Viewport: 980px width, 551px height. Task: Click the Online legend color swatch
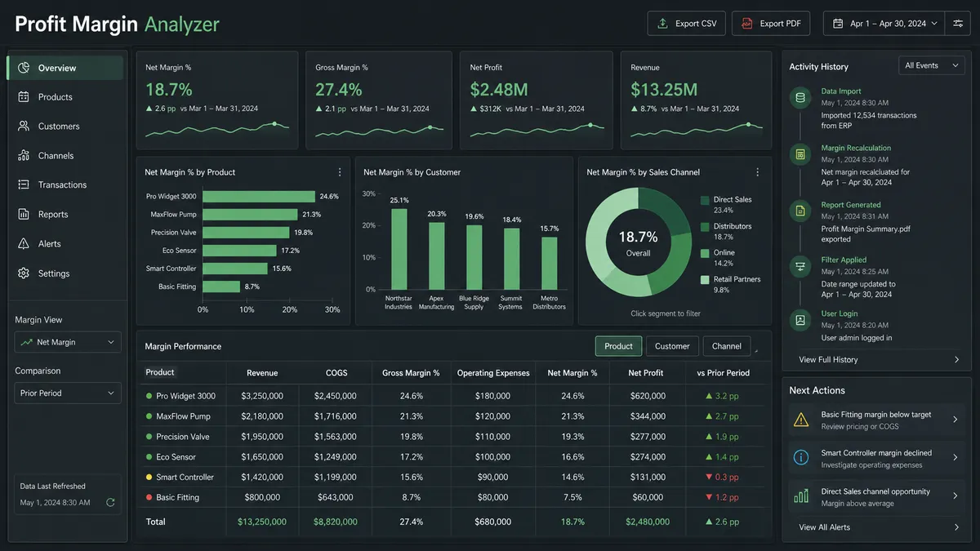pos(705,253)
